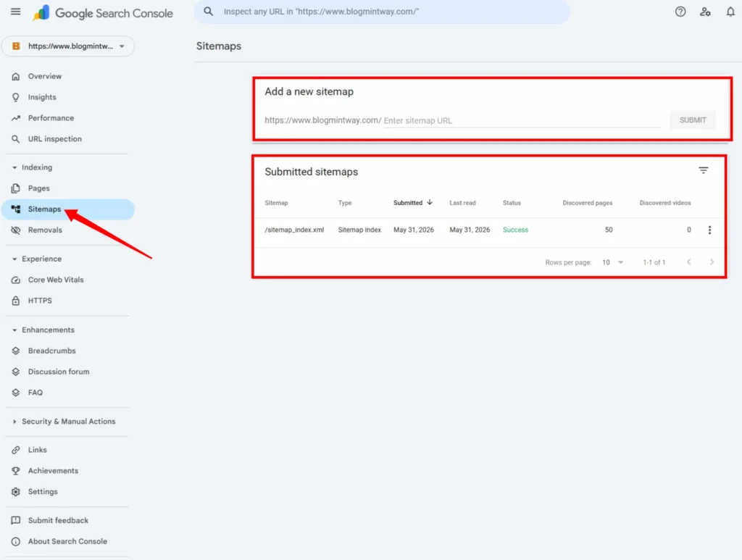Click Discovered videos column header
This screenshot has height=560, width=742.
(x=665, y=203)
